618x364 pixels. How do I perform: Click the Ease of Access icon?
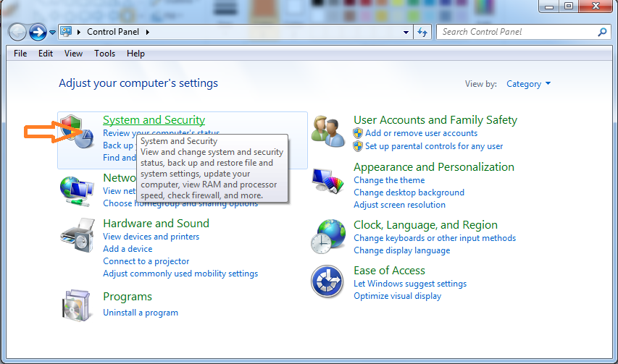[327, 282]
